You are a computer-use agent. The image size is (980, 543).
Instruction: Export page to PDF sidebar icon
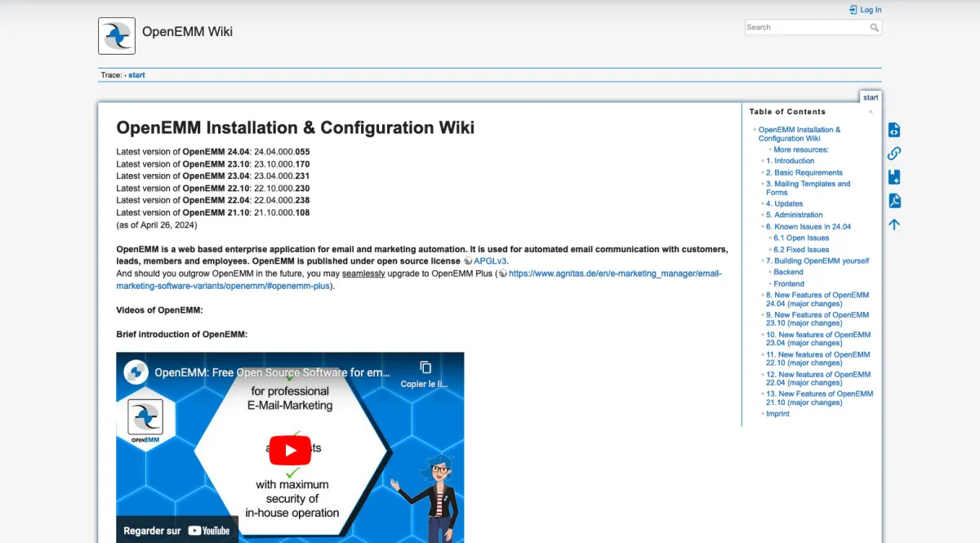coord(894,201)
